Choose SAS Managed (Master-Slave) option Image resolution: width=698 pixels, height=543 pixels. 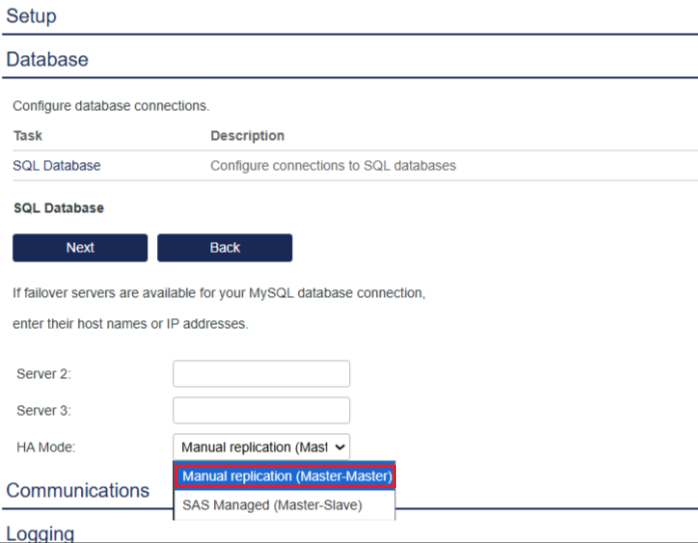coord(272,505)
